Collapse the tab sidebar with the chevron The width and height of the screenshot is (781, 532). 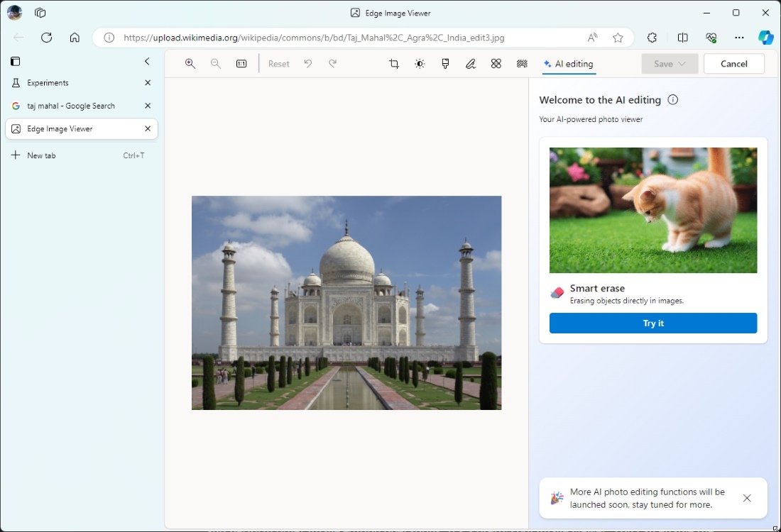click(147, 61)
